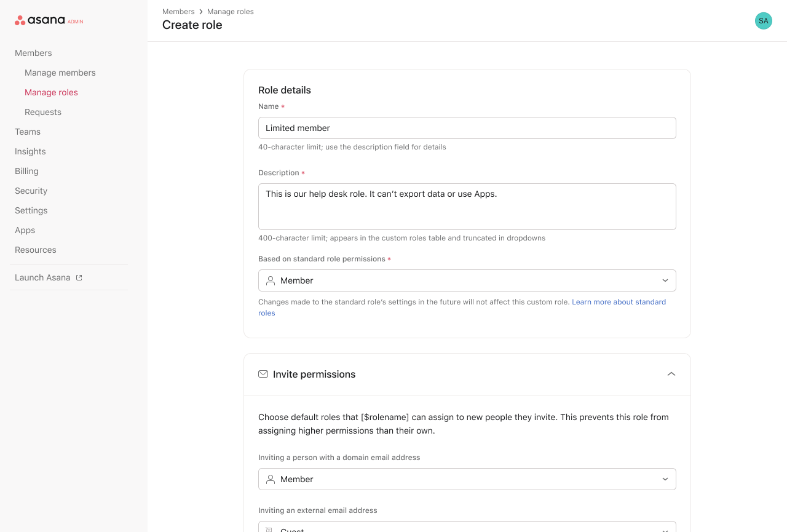
Task: Open the domain email address role dropdown
Action: coord(467,479)
